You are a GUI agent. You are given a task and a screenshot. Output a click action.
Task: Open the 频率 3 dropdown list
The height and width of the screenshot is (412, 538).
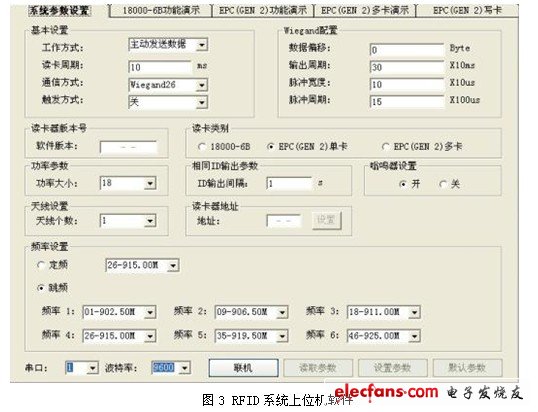pyautogui.click(x=414, y=312)
